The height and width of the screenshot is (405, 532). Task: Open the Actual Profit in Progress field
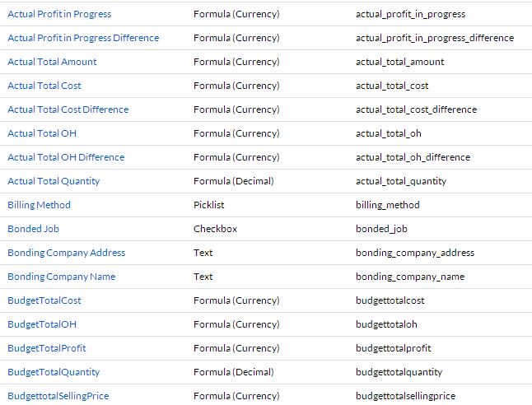[59, 14]
